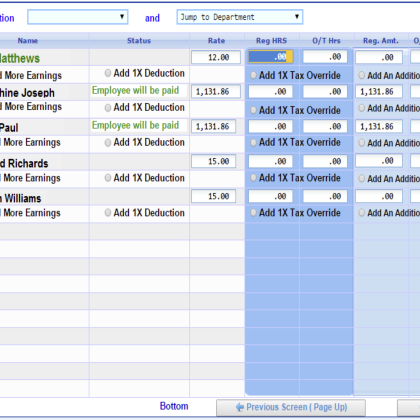Click O/T Hrs field in Matthews row
Viewport: 420px width, 420px height.
325,57
